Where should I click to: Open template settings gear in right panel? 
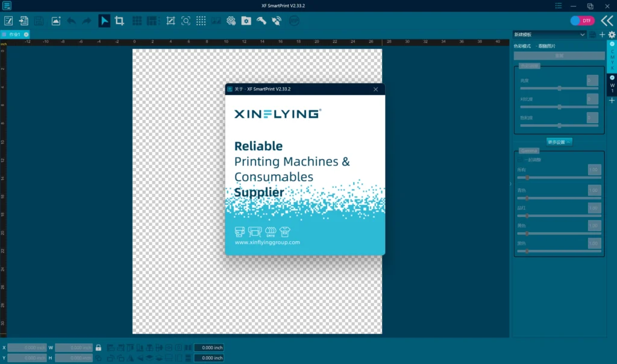tap(612, 34)
